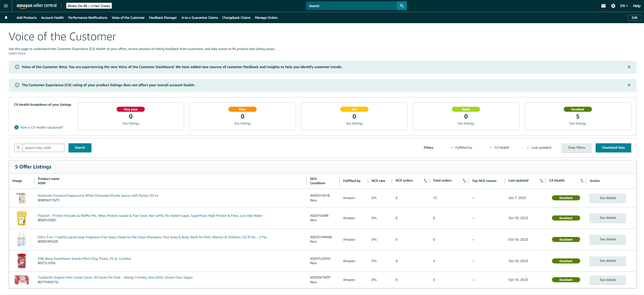The width and height of the screenshot is (644, 295).
Task: Open Milk-Bone Sweetheart Snacks listing
Action: 84,259
